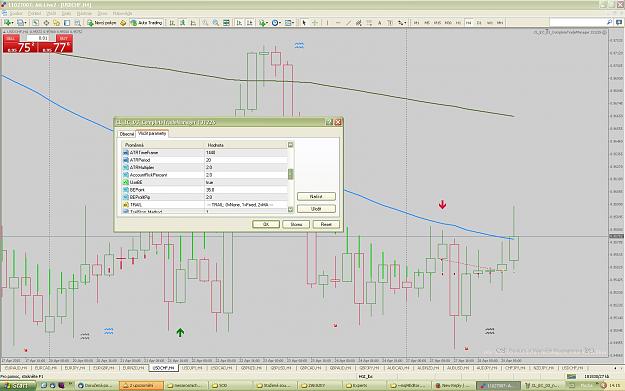Click the red BUY button

63,38
